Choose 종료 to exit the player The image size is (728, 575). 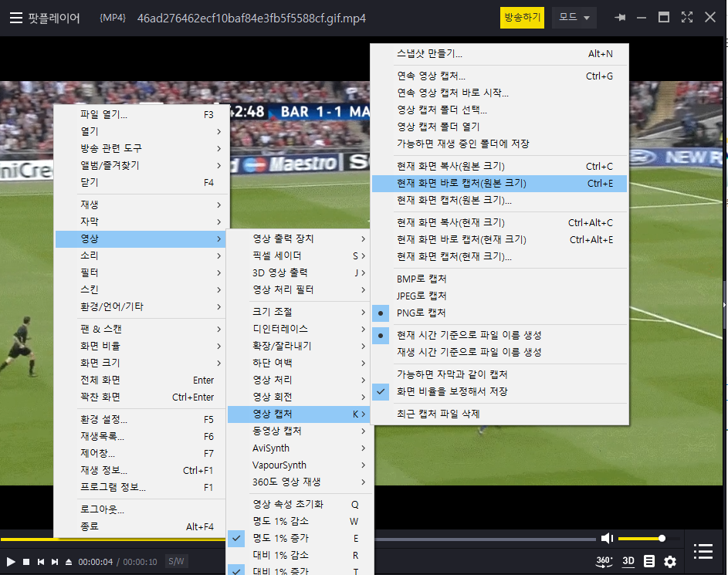click(141, 526)
